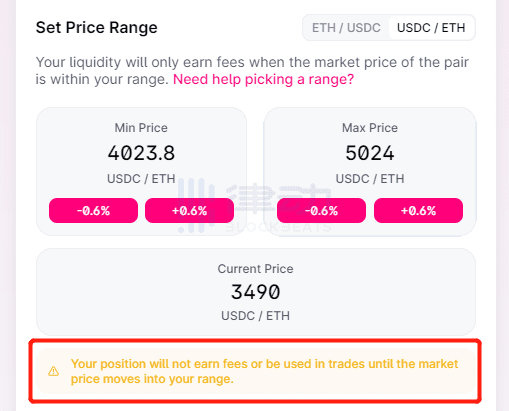Click the Min Price label

[141, 128]
